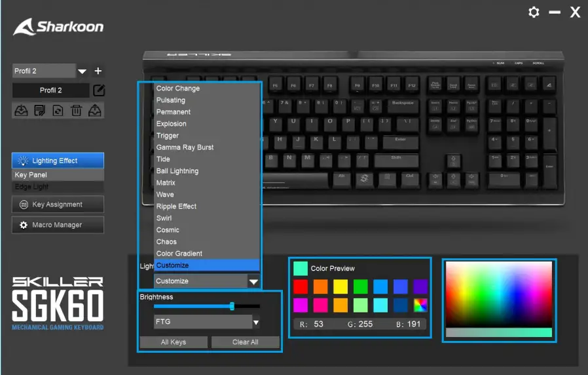Click inside the color spectrum picker
The image size is (588, 375).
point(499,294)
